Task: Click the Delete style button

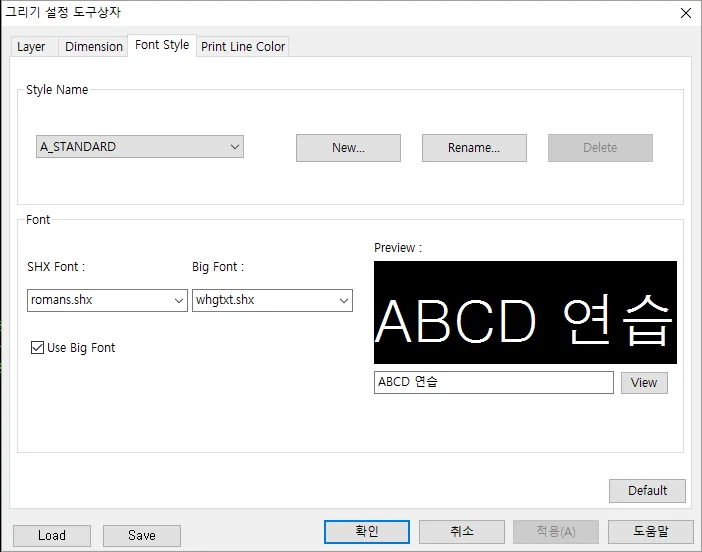Action: [600, 148]
